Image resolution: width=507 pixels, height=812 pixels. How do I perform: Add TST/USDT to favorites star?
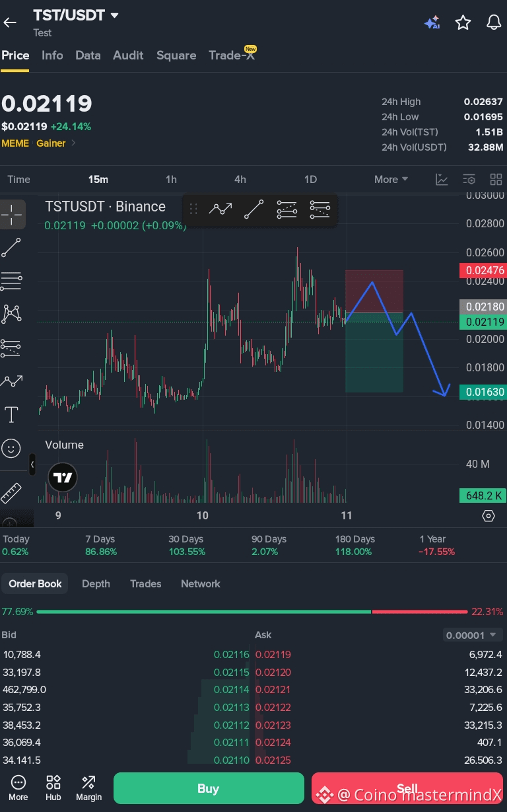tap(463, 22)
